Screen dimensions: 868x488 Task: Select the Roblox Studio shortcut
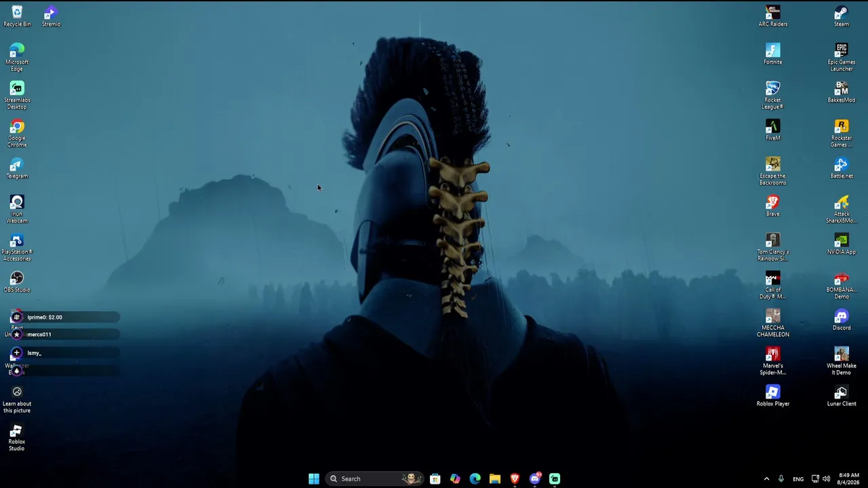point(17,437)
